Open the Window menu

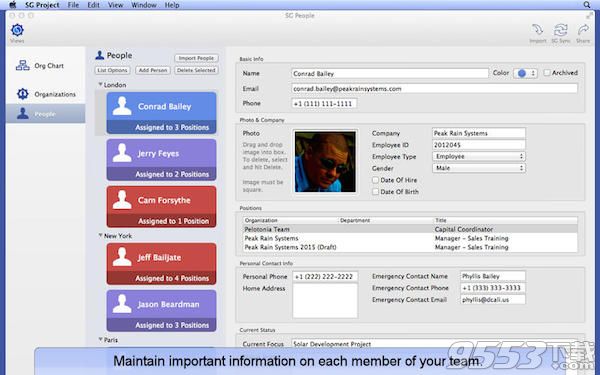click(x=143, y=5)
